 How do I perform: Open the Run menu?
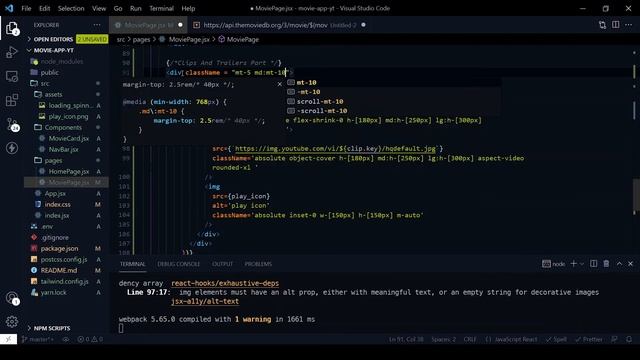[x=136, y=8]
